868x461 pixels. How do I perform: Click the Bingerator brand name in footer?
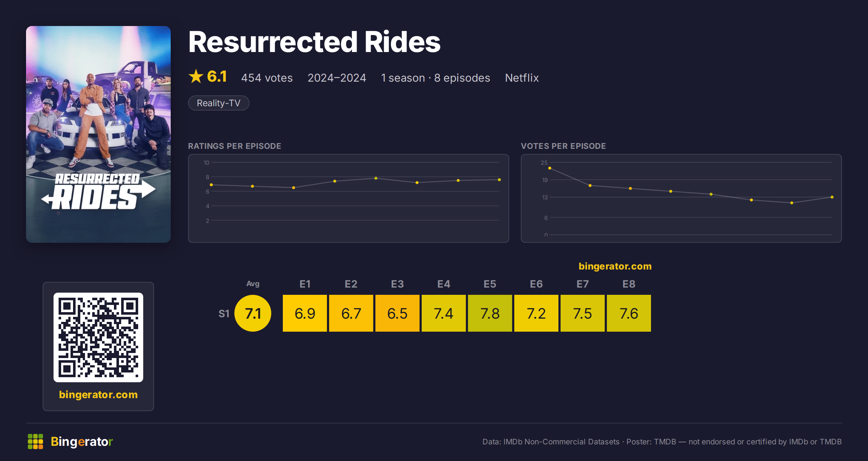pyautogui.click(x=82, y=441)
